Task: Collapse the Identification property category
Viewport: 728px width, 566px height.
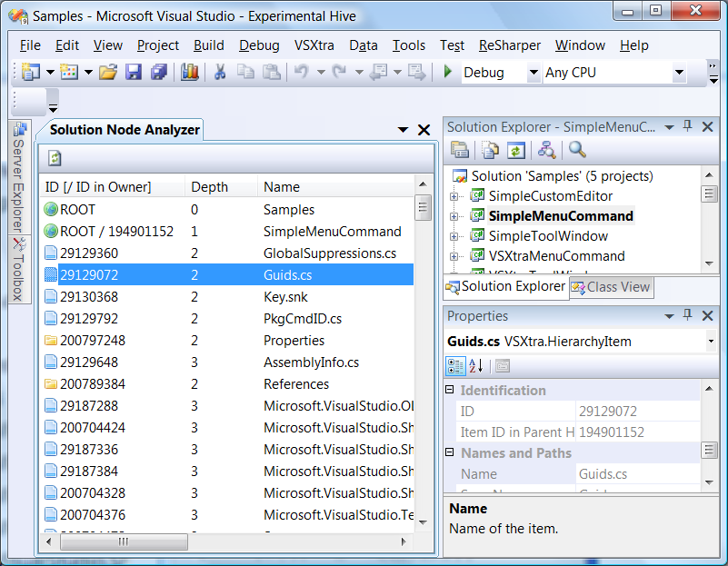Action: (449, 389)
